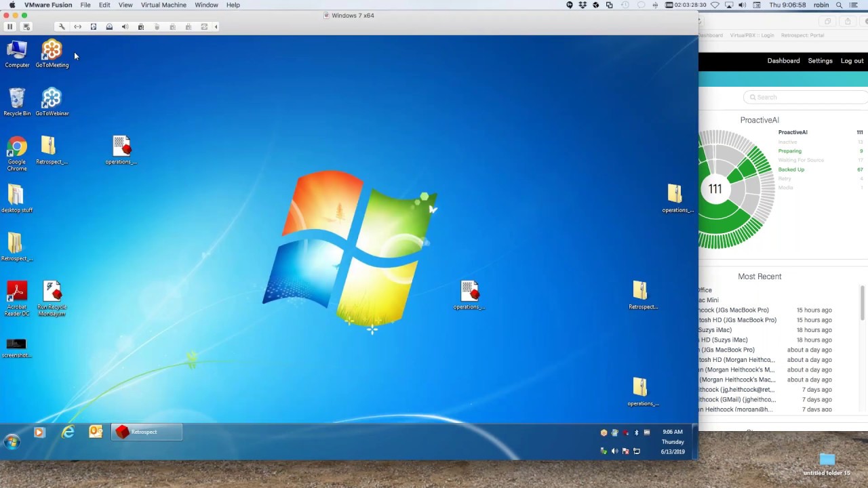The width and height of the screenshot is (868, 488).
Task: Click Log out in the portal
Action: [852, 61]
